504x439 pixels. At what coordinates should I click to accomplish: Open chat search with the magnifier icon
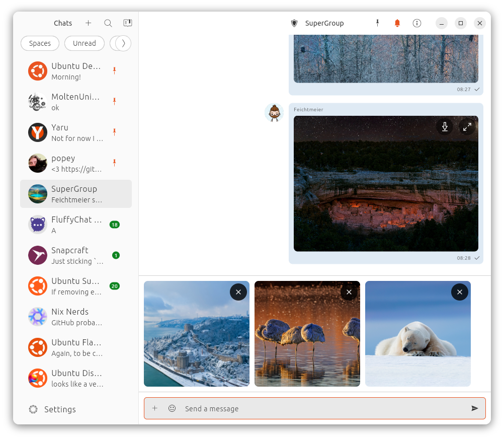pyautogui.click(x=108, y=23)
